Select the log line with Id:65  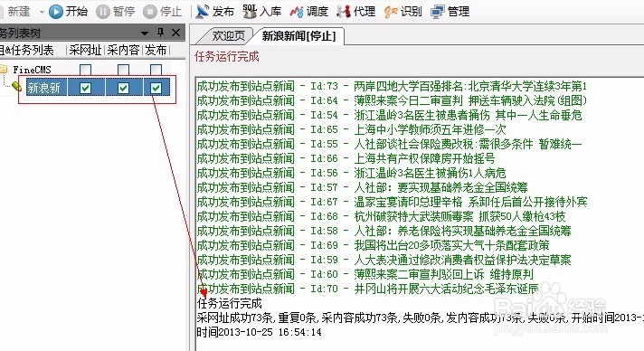(x=352, y=129)
